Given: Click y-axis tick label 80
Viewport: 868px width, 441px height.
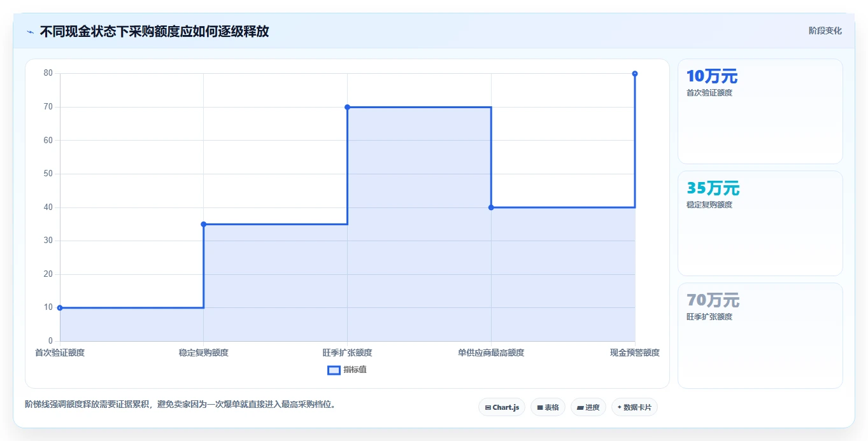Looking at the screenshot, I should (x=48, y=73).
